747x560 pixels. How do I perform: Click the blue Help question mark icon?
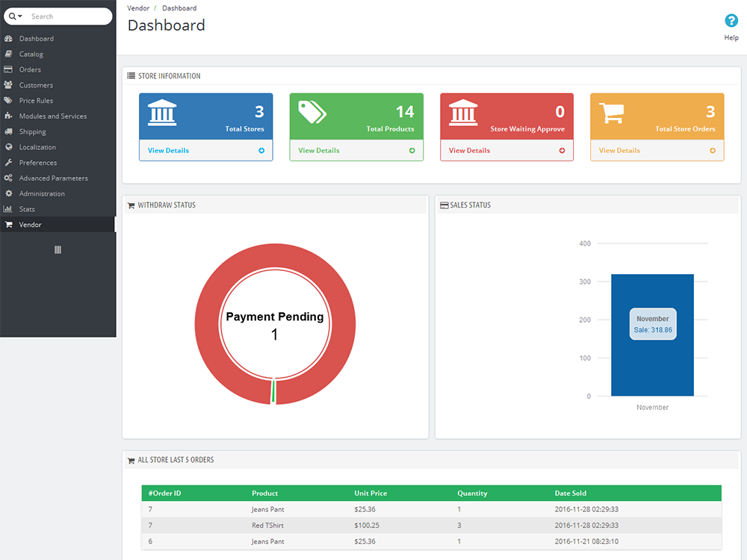pos(731,20)
